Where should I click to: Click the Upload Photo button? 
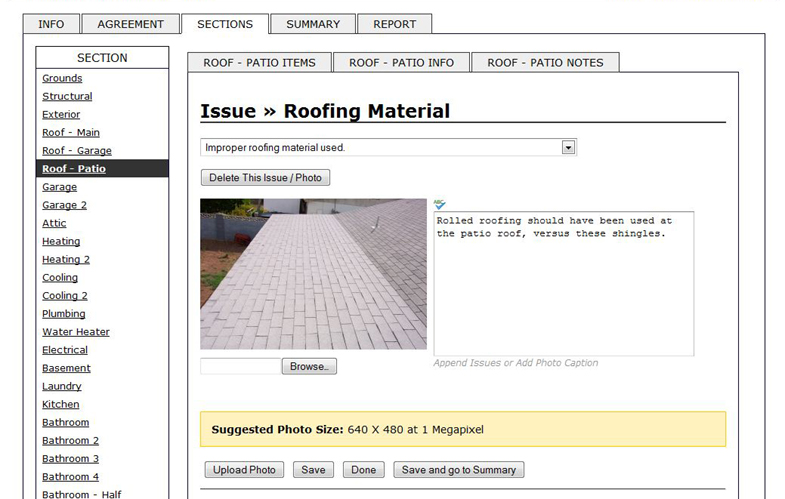click(244, 470)
